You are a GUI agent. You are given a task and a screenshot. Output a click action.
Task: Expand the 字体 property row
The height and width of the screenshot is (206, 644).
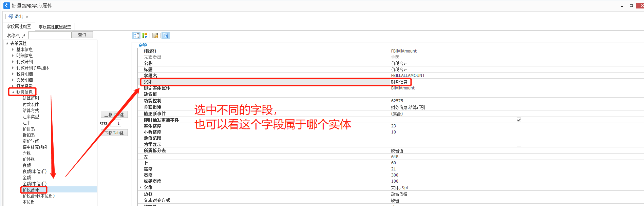click(x=140, y=187)
